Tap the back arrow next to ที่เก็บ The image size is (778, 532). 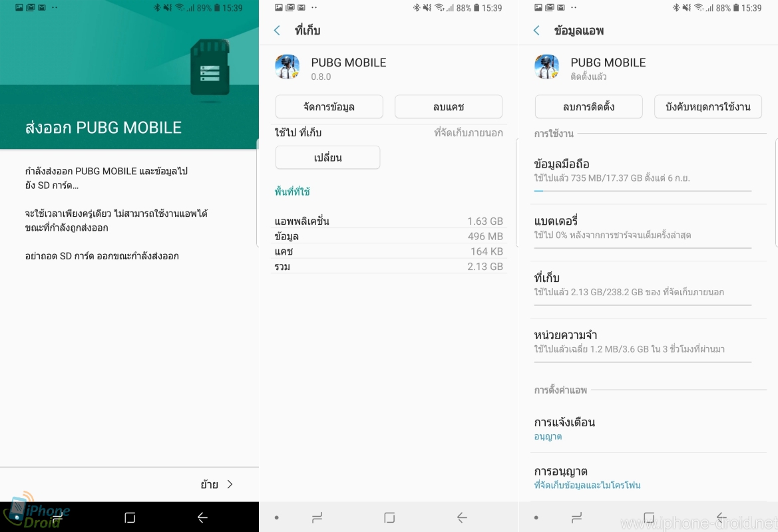tap(278, 31)
